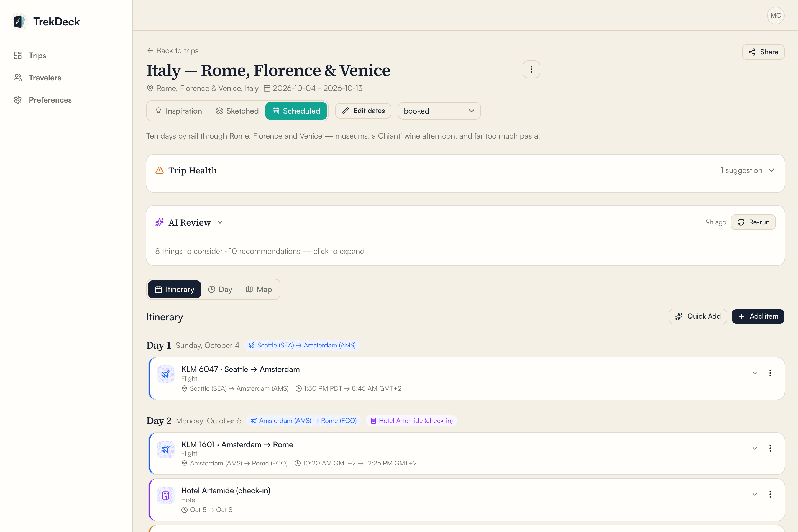This screenshot has height=532, width=798.
Task: Open KLM 6047 flight more options
Action: (770, 373)
